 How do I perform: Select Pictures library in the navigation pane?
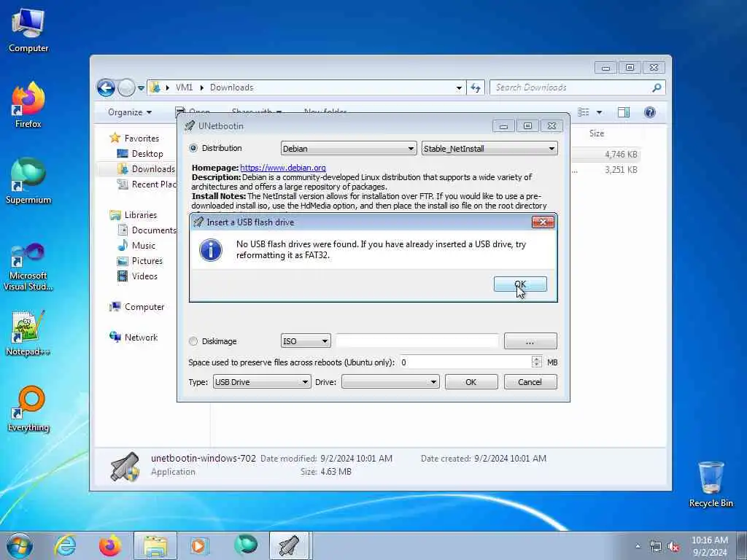[147, 261]
